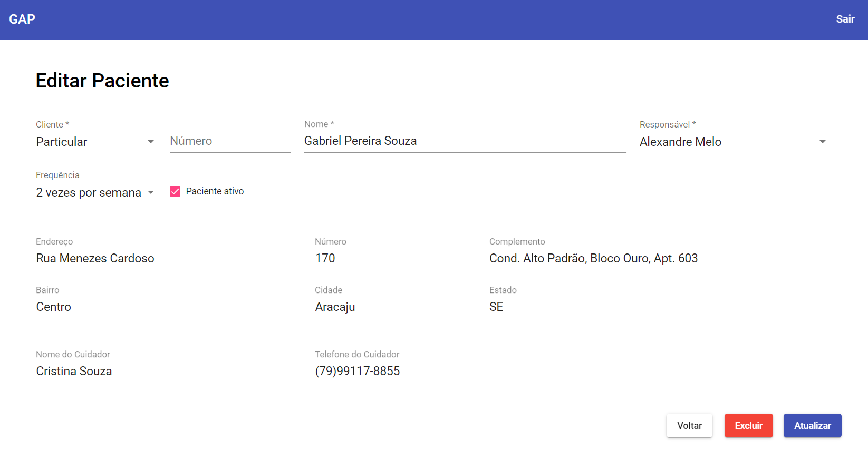Viewport: 868px width, 449px height.
Task: Uncheck the Paciente ativo checkbox
Action: (175, 191)
